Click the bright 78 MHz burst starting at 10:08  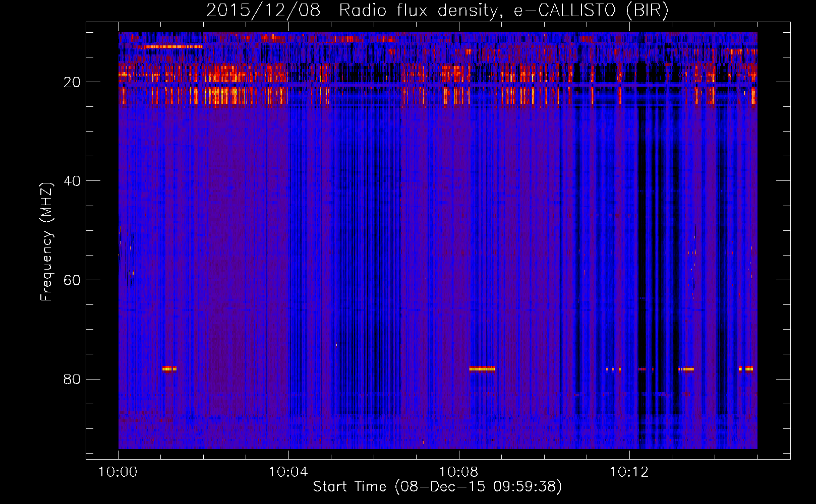(x=482, y=369)
